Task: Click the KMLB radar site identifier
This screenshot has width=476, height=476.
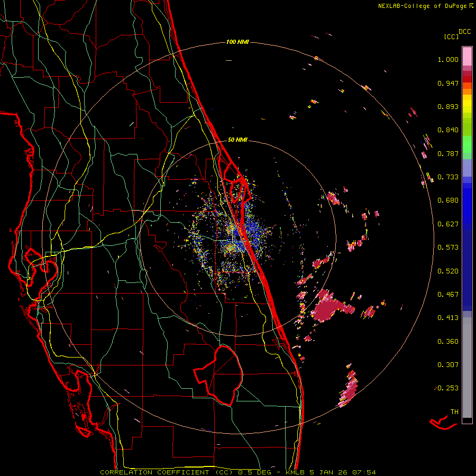Action: point(296,472)
